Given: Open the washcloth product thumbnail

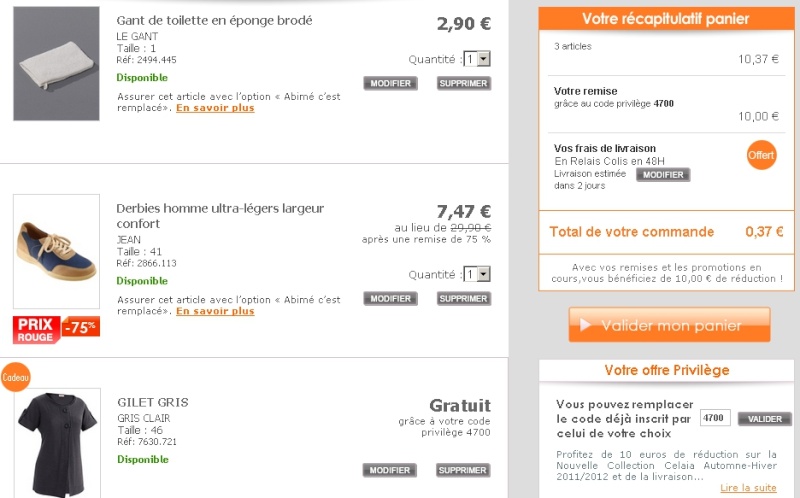Looking at the screenshot, I should (56, 64).
